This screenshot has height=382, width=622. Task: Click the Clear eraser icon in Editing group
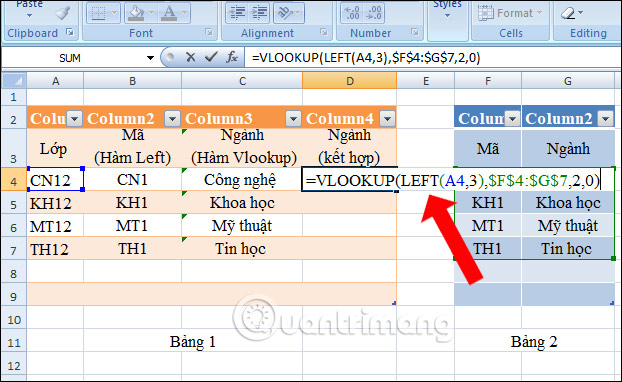pos(568,13)
